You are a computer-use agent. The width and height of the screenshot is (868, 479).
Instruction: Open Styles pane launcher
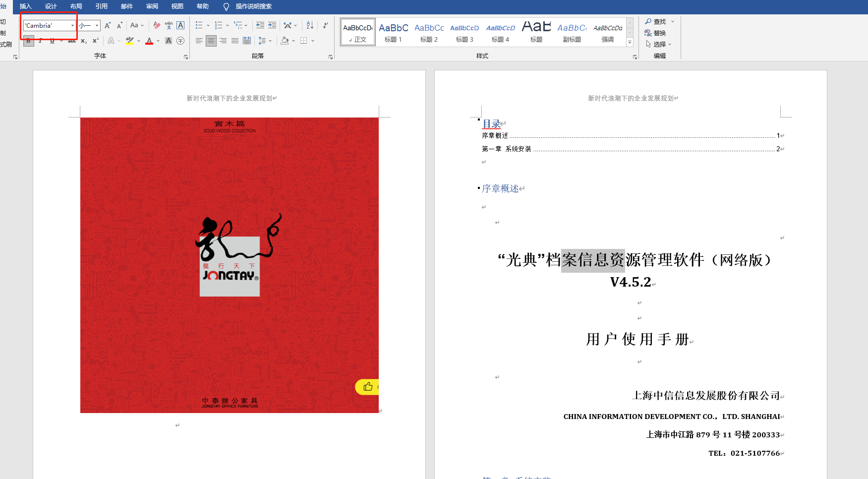[x=635, y=57]
